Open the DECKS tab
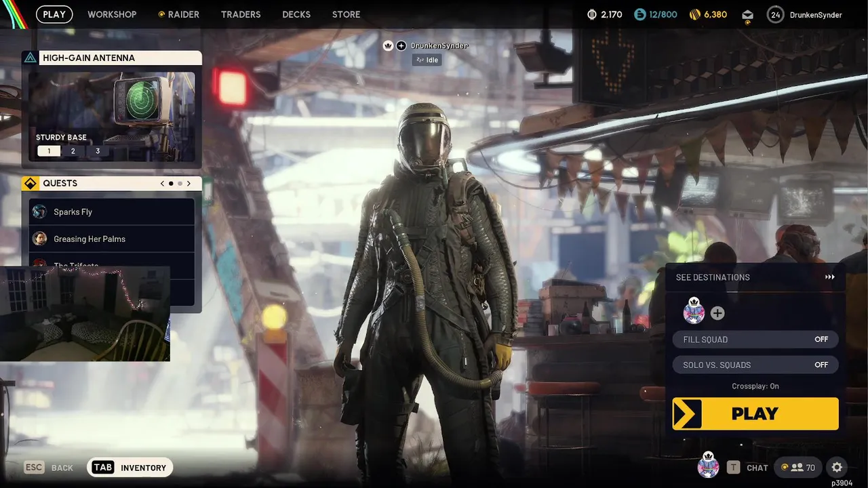 coord(296,14)
